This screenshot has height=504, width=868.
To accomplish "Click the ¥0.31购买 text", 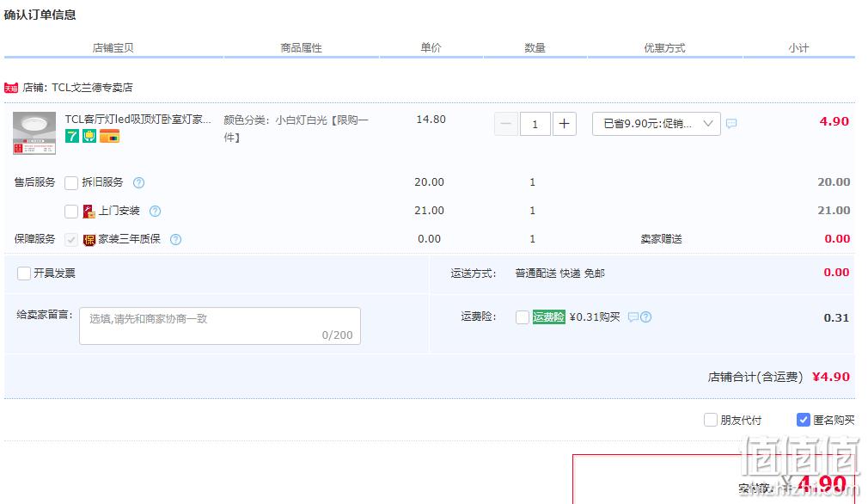I will point(595,317).
